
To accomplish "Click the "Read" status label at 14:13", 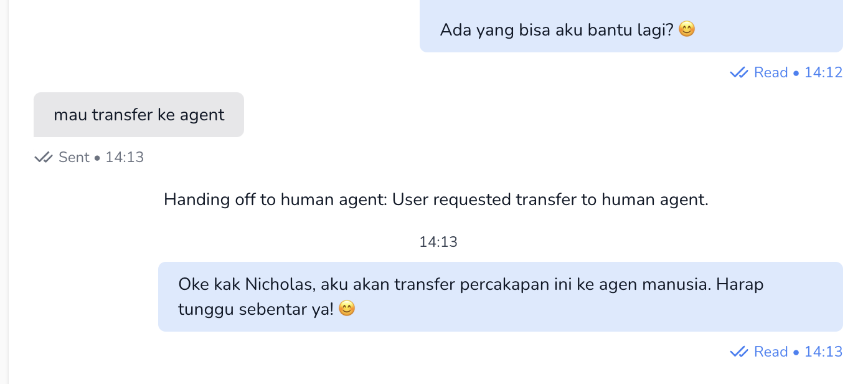I will 771,352.
